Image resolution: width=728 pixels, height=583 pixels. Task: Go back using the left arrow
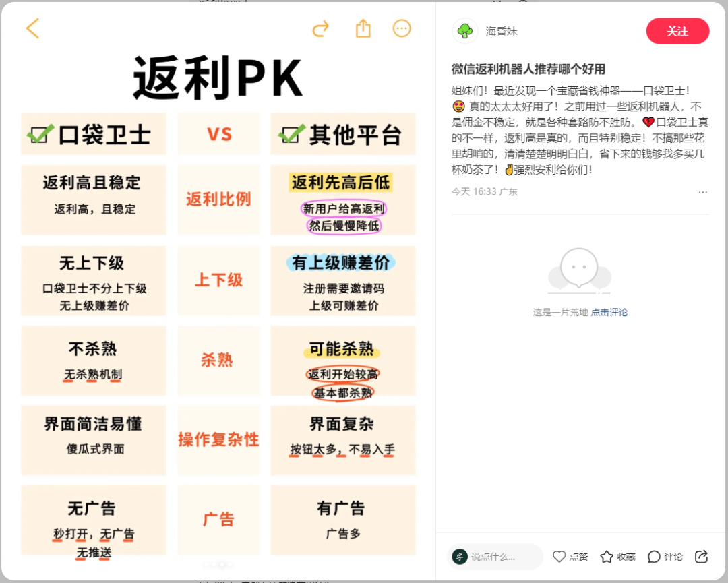[x=32, y=28]
